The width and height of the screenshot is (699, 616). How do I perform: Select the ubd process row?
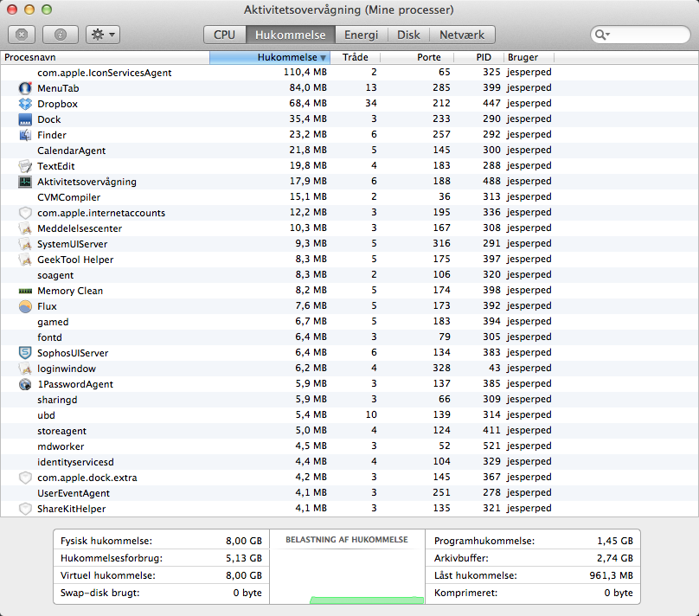pos(349,415)
